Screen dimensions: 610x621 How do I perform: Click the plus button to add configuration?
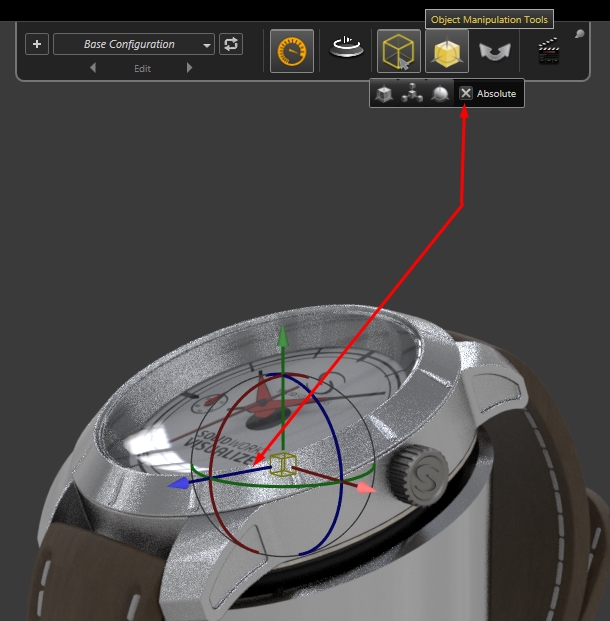pyautogui.click(x=37, y=45)
